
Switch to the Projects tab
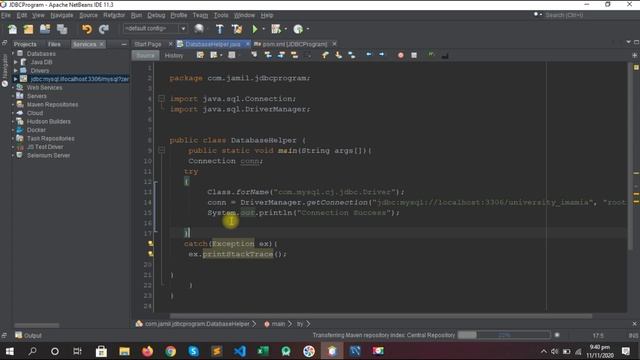25,44
